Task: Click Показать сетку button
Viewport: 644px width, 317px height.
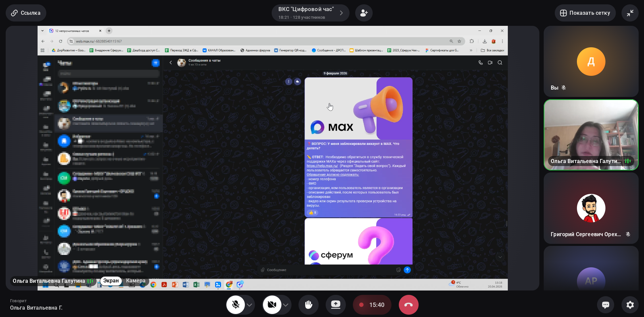Action: [x=585, y=13]
